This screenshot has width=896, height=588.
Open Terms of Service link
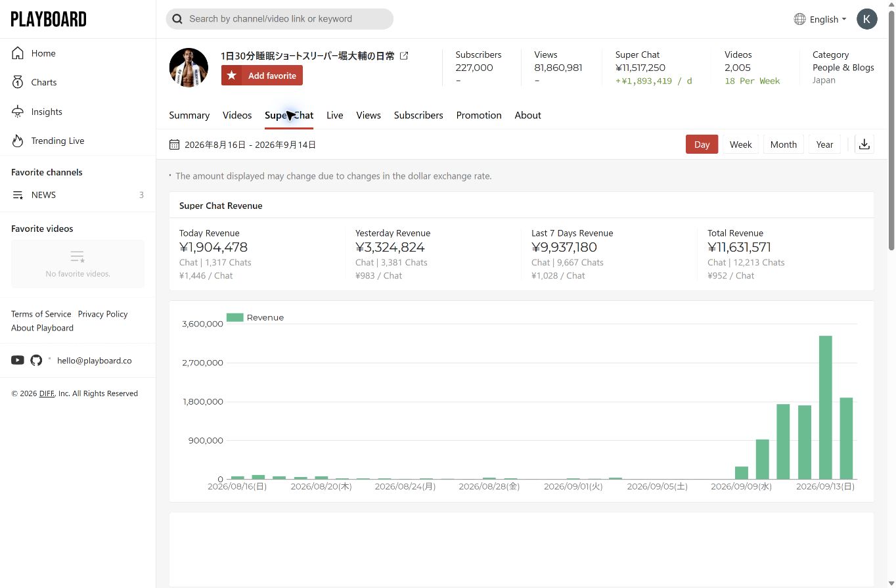[41, 314]
